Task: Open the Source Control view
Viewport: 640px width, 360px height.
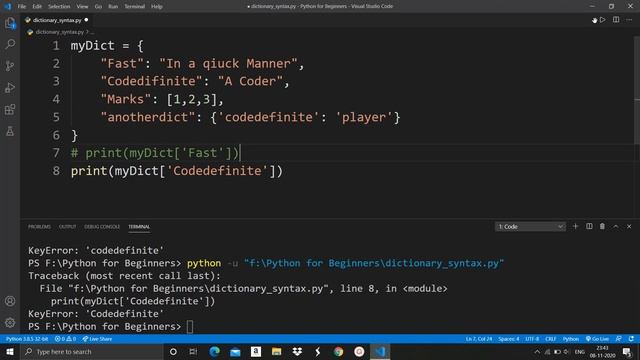Action: [x=10, y=66]
